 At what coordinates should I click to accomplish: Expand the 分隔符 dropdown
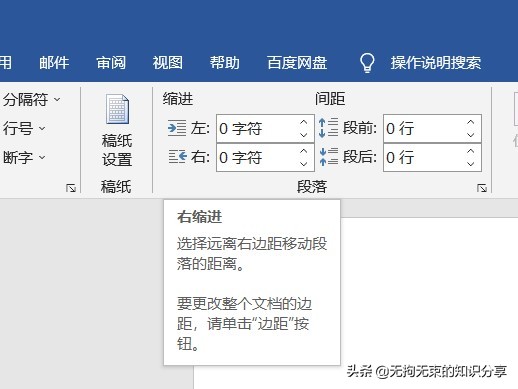32,99
